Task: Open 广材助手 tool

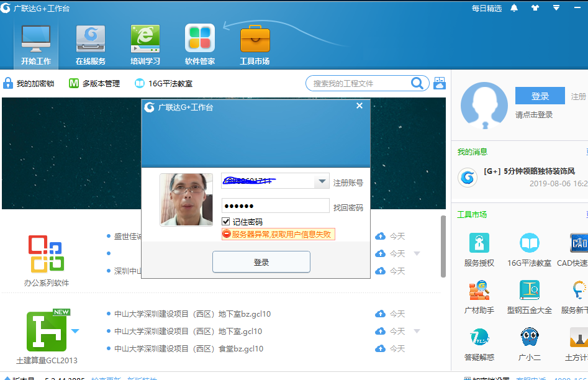Action: (x=479, y=297)
